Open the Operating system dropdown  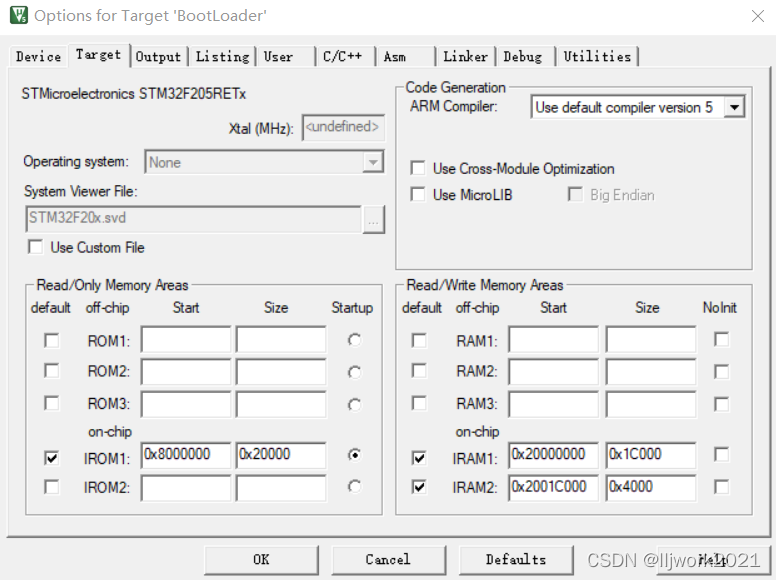[x=373, y=162]
